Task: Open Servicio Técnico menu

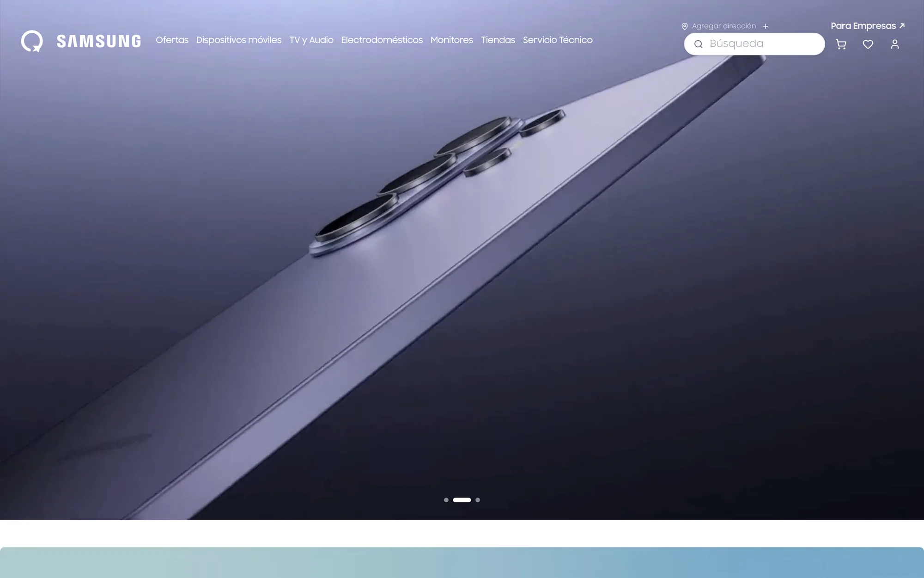Action: point(558,40)
